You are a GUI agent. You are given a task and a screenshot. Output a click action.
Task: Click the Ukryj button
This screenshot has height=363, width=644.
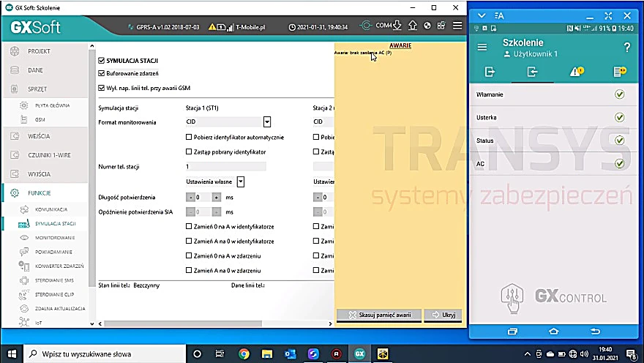click(443, 315)
